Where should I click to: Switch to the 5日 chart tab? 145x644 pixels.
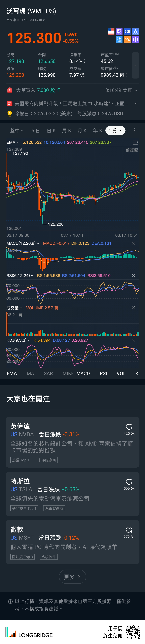[35, 131]
